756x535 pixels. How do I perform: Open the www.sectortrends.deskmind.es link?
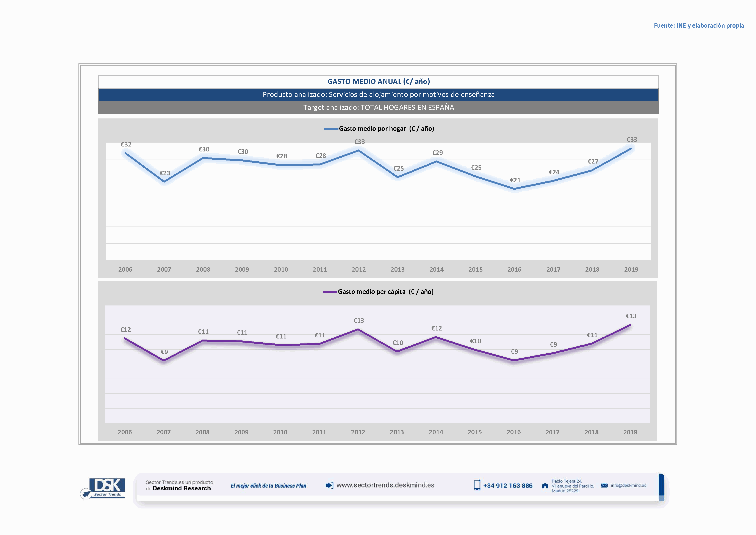pos(385,485)
